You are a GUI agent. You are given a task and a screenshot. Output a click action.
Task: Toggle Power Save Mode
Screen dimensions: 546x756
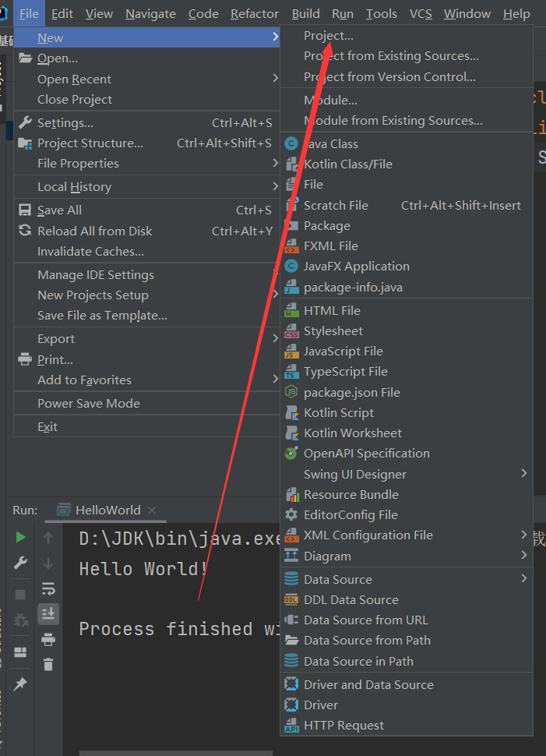(147, 404)
